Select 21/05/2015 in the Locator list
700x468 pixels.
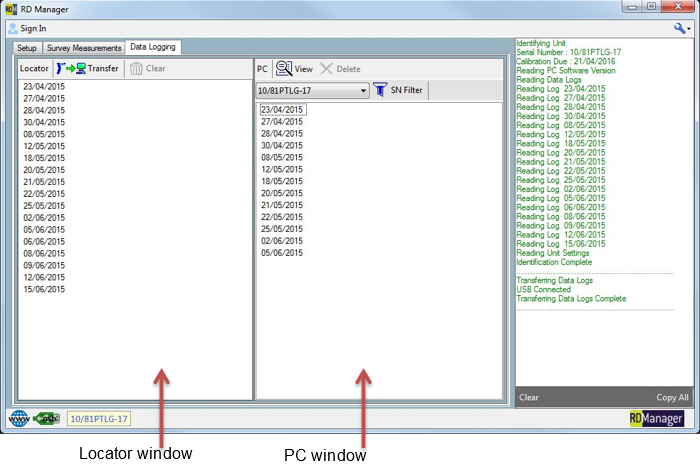point(44,182)
